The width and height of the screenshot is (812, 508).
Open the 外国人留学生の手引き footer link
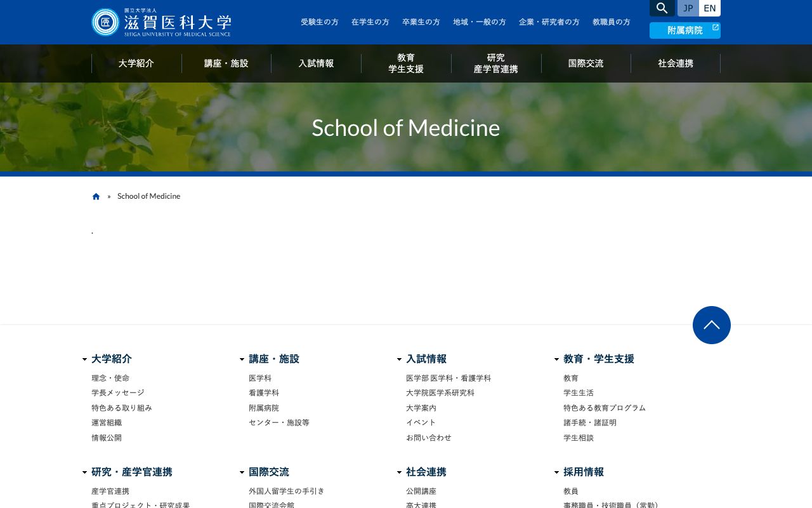click(x=286, y=491)
